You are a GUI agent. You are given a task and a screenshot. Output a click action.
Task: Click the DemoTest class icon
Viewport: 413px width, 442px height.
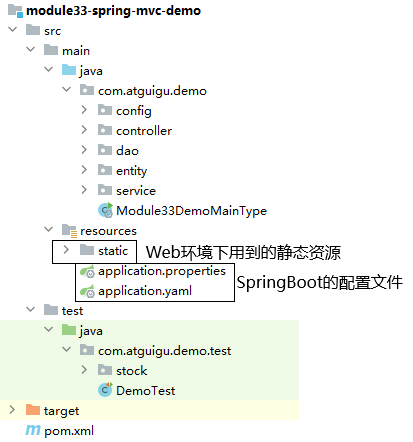click(x=105, y=390)
